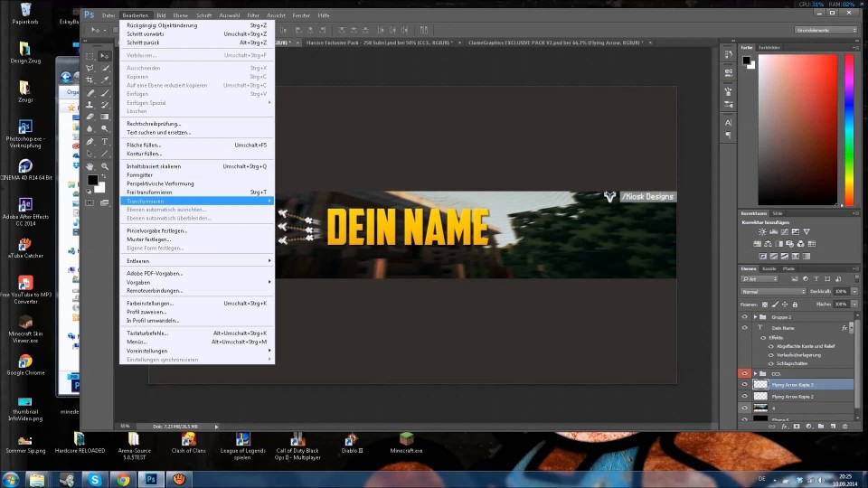Open the Transformieren submenu
The height and width of the screenshot is (488, 868).
coord(197,201)
